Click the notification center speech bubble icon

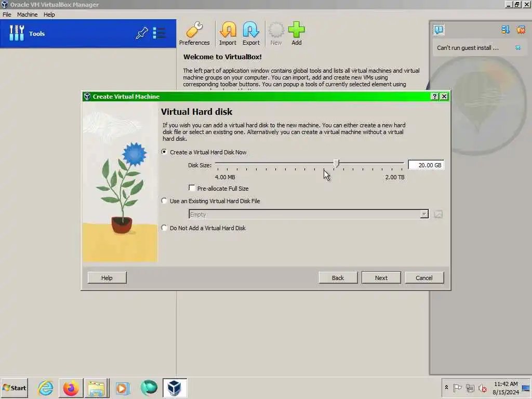tap(438, 30)
